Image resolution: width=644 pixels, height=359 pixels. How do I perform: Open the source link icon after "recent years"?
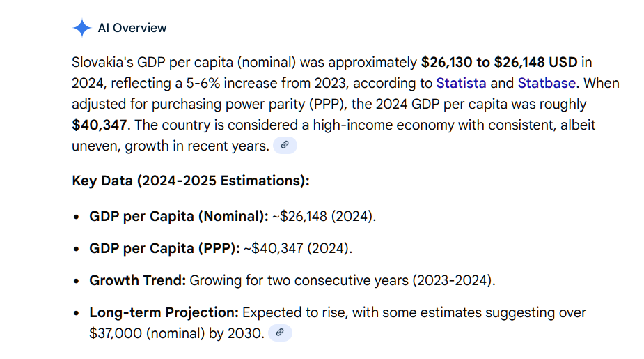[284, 146]
